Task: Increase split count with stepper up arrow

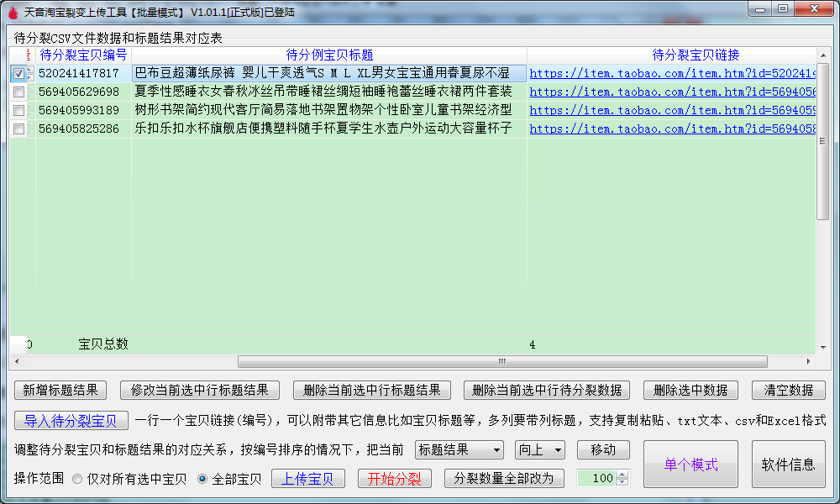Action: pos(622,475)
